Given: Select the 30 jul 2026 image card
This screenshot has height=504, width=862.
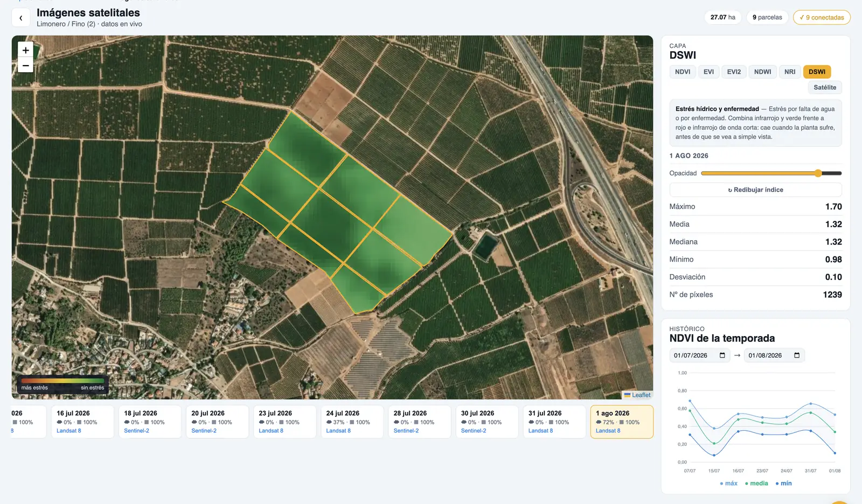Looking at the screenshot, I should (486, 422).
